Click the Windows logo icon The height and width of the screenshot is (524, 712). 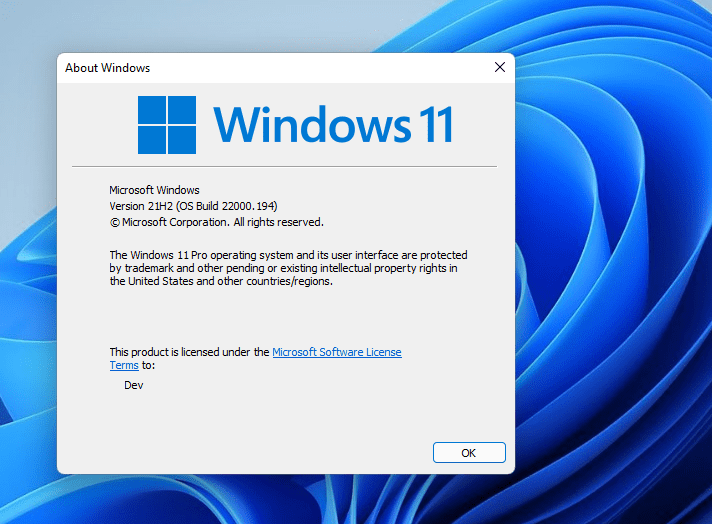167,125
